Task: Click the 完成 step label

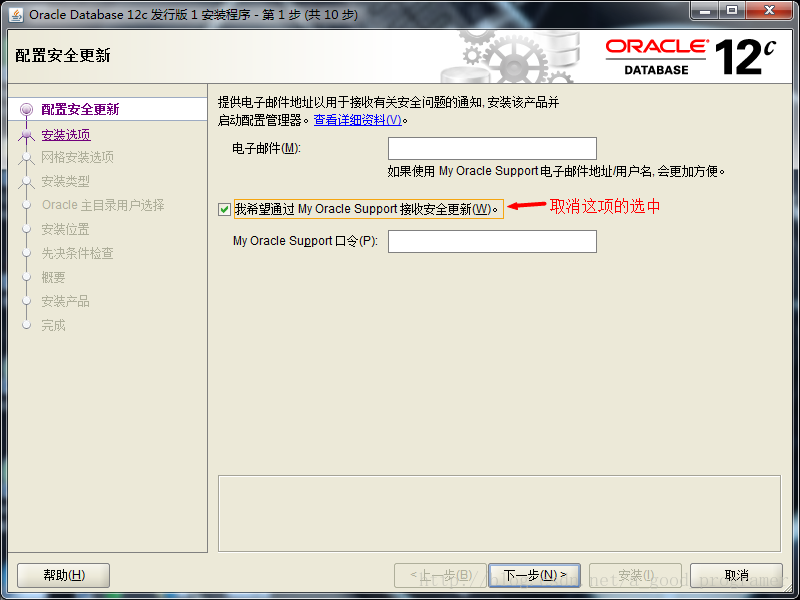Action: 54,325
